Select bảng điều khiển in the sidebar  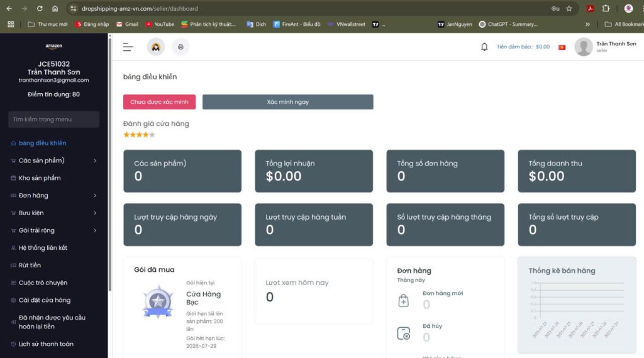(42, 143)
